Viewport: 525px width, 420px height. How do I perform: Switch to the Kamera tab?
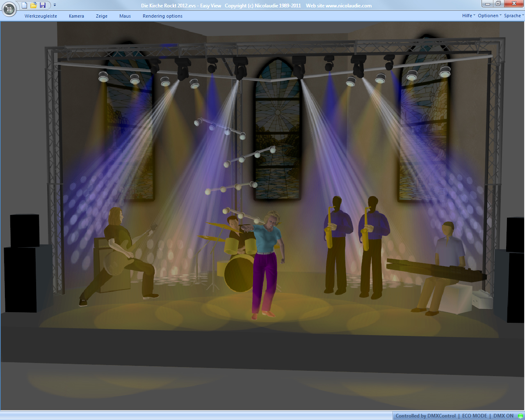(x=76, y=16)
